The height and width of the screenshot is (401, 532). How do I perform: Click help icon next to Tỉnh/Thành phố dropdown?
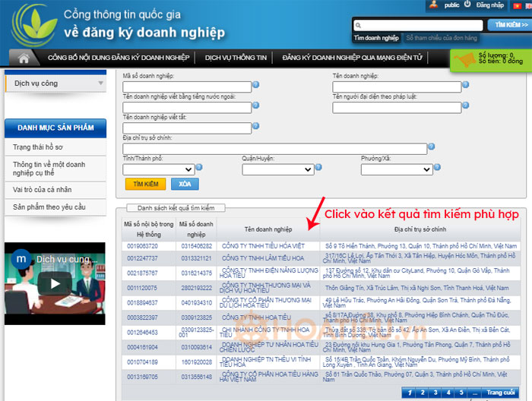click(x=198, y=168)
